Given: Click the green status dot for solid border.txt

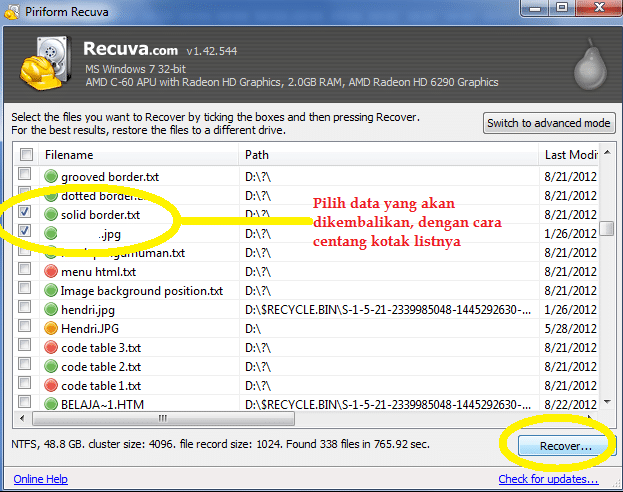Looking at the screenshot, I should pyautogui.click(x=51, y=214).
